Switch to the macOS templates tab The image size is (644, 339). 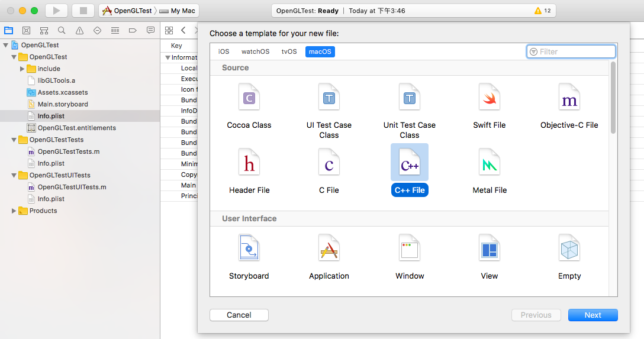coord(320,51)
